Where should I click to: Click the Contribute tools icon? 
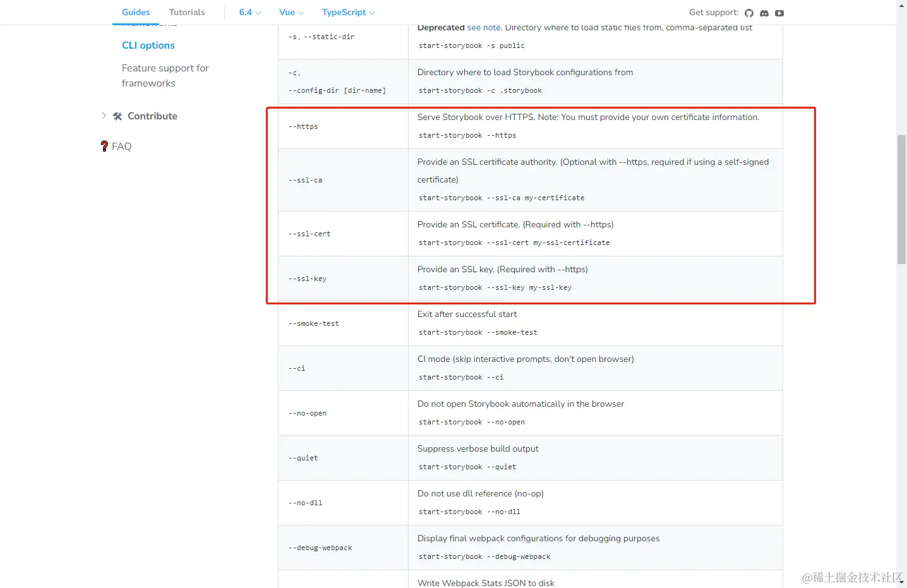[117, 116]
